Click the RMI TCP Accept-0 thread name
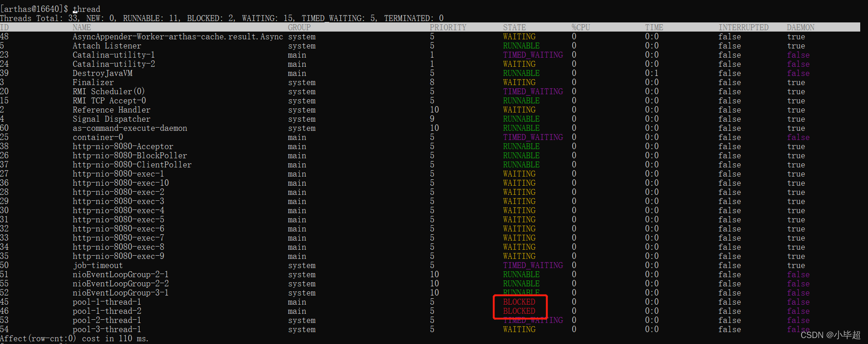868x344 pixels. click(109, 101)
